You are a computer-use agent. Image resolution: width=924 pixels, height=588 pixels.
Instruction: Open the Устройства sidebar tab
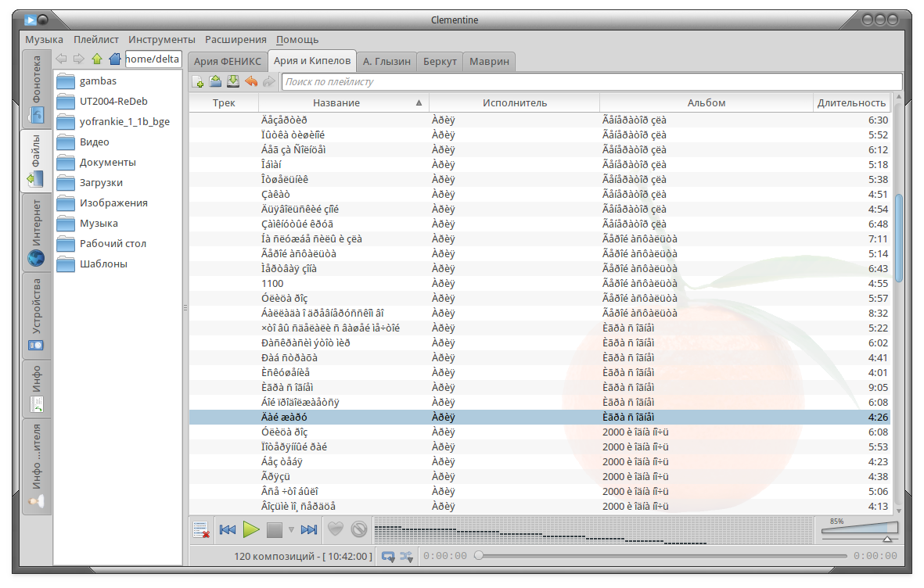[x=37, y=315]
